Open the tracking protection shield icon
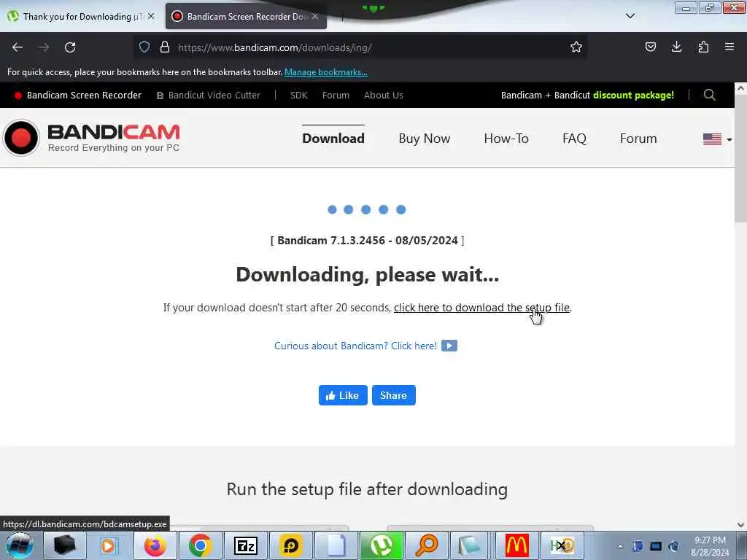 coord(144,47)
